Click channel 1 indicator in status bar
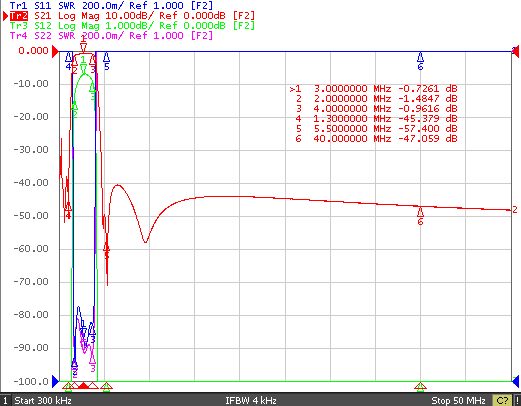 tap(5, 400)
